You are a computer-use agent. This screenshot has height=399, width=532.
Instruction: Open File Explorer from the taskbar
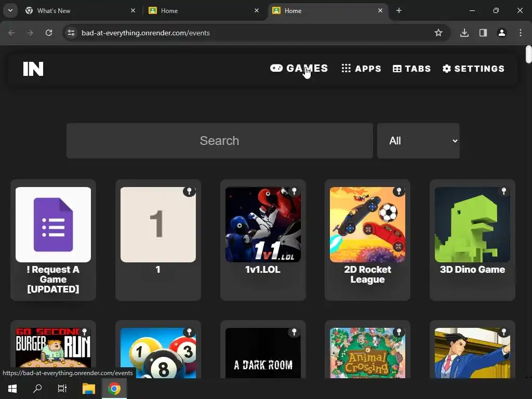coord(89,389)
